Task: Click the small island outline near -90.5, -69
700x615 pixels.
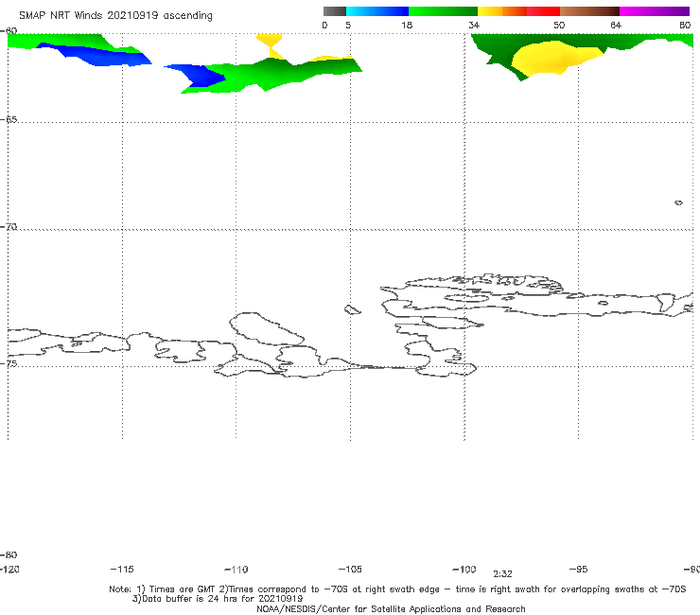Action: pos(678,202)
